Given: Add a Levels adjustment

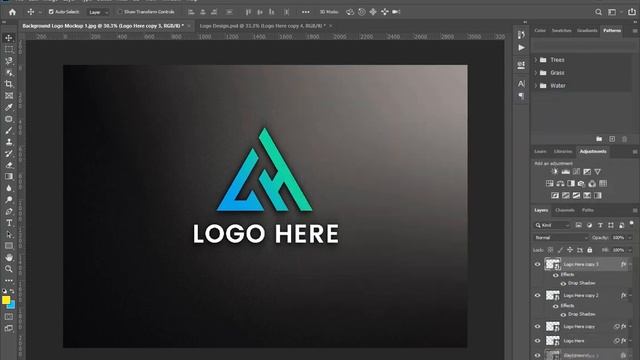Looking at the screenshot, I should tap(565, 172).
